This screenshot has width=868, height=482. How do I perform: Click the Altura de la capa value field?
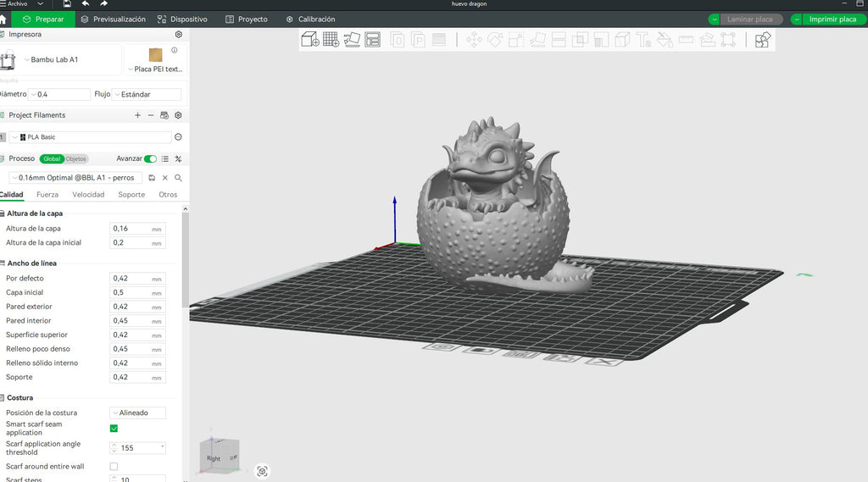coord(138,229)
